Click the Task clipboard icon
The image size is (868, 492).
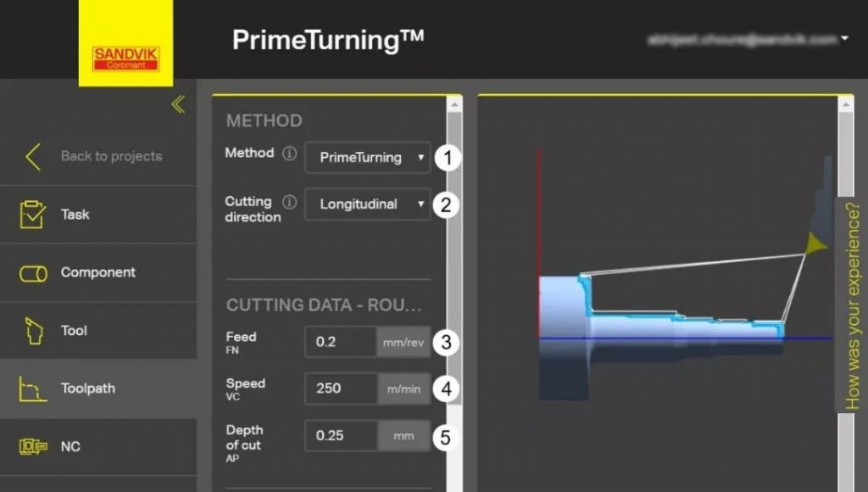pyautogui.click(x=33, y=215)
